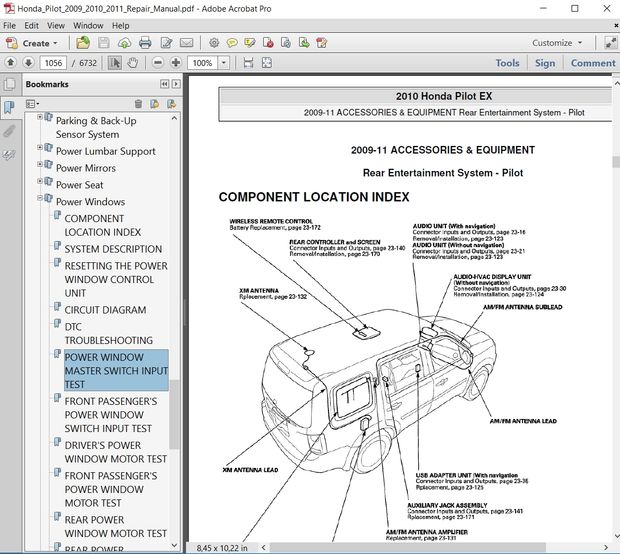
Task: Open the Bookmarks navigation panel icon
Action: [9, 107]
